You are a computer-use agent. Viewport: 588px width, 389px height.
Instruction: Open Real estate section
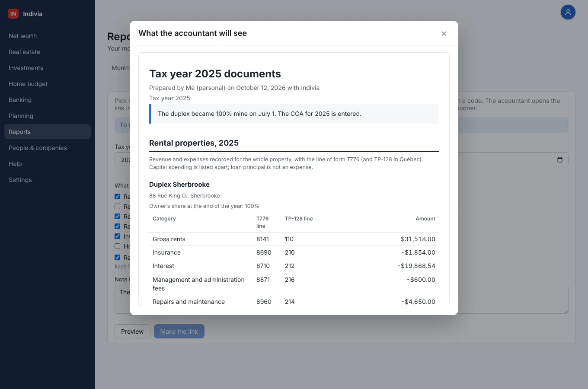pos(48,52)
